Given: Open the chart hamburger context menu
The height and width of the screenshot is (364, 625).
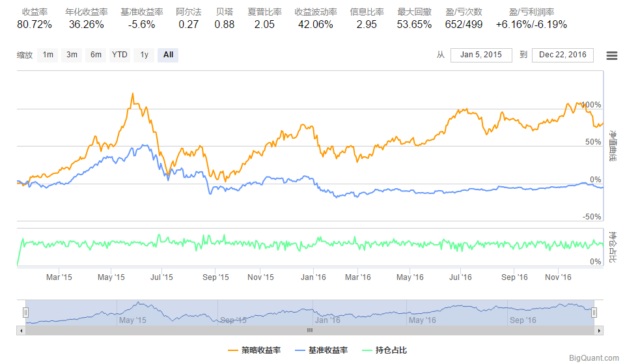Looking at the screenshot, I should click(x=611, y=55).
